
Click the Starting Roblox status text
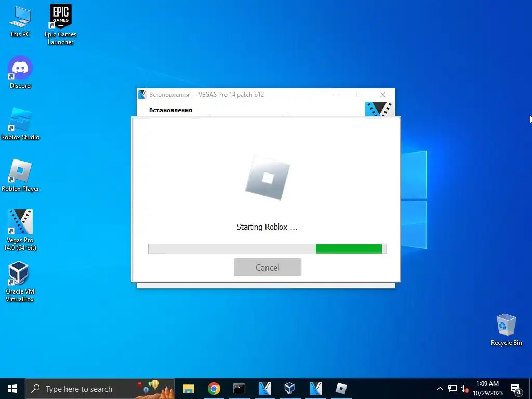(x=267, y=227)
